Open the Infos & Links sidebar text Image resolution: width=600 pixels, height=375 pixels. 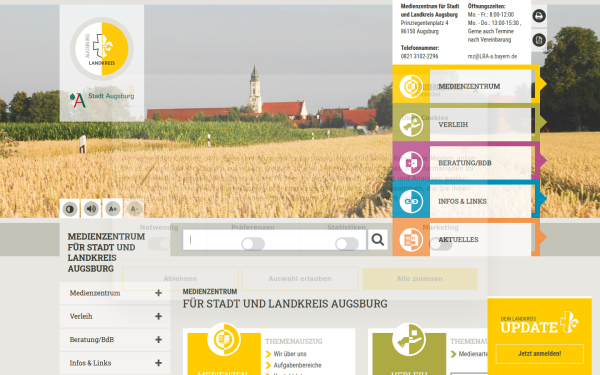90,363
